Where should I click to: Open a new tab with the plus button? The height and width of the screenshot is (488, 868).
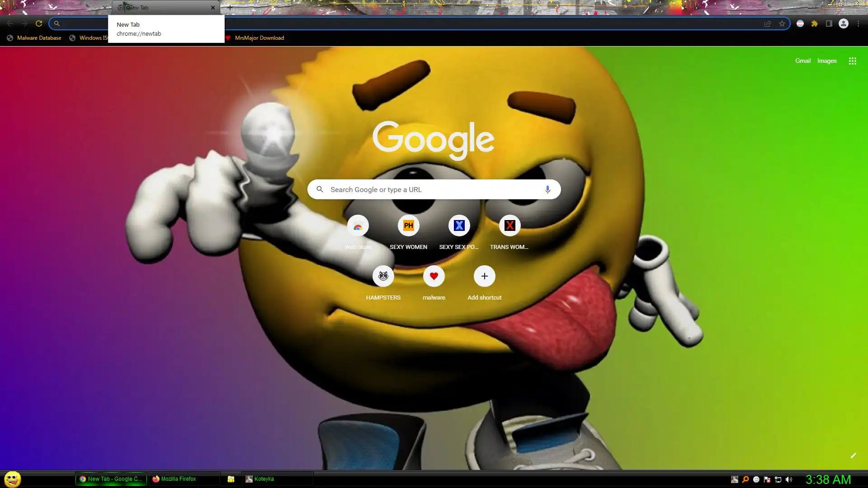tap(230, 8)
